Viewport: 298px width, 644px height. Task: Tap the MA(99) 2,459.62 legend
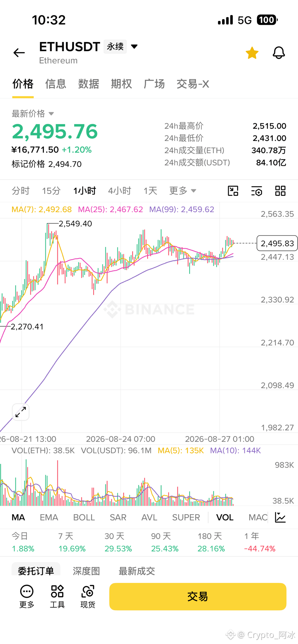coord(182,210)
